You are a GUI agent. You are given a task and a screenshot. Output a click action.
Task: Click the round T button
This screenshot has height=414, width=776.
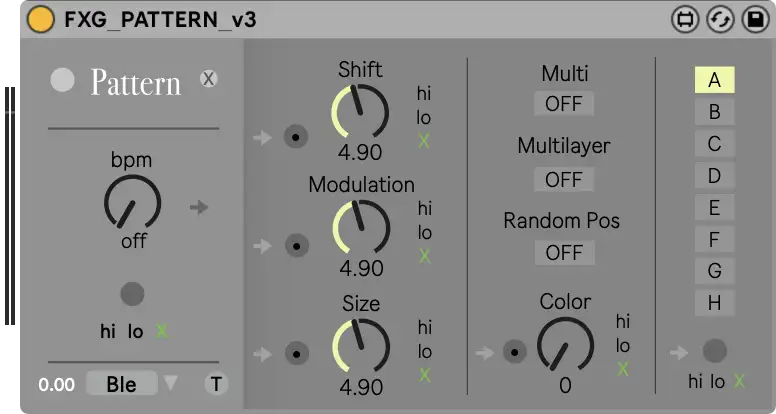[216, 384]
